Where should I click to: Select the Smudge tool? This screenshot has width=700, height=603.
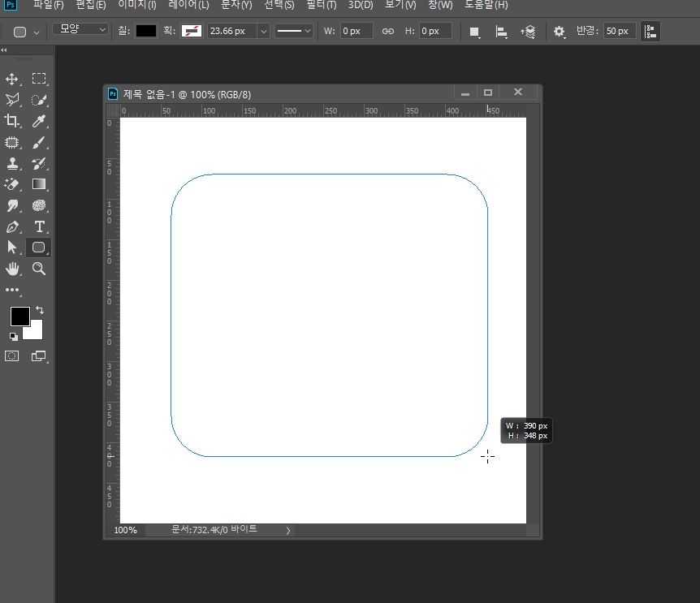pos(12,205)
